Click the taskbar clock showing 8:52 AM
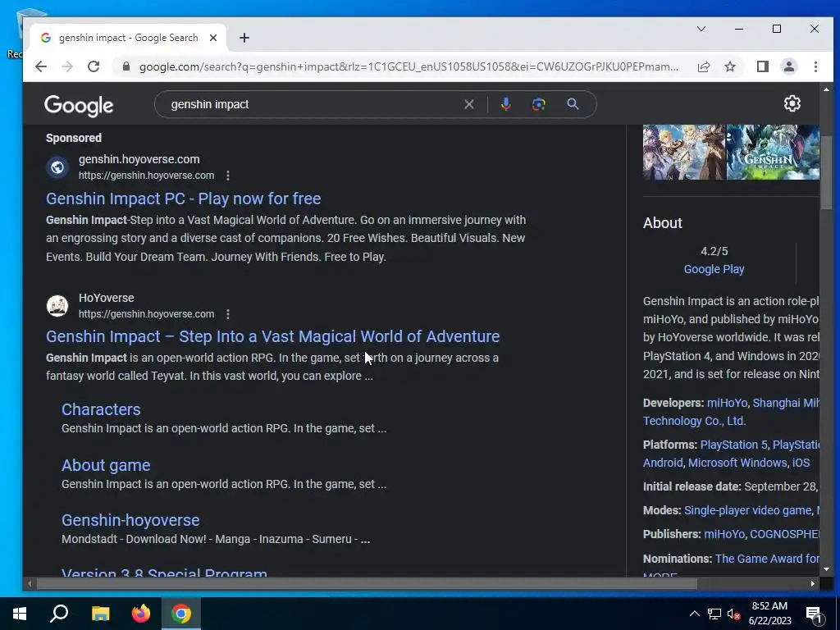Viewport: 840px width, 630px height. 769,614
